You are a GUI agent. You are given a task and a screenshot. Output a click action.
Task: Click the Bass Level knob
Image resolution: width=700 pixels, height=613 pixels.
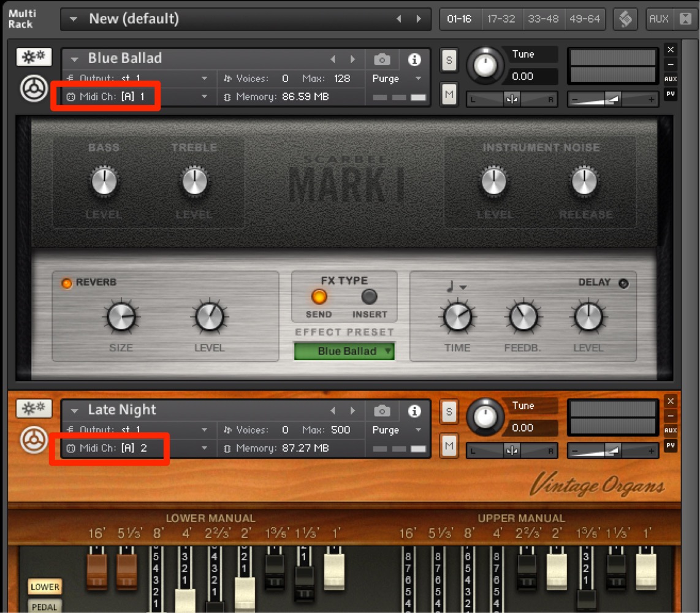pyautogui.click(x=104, y=181)
